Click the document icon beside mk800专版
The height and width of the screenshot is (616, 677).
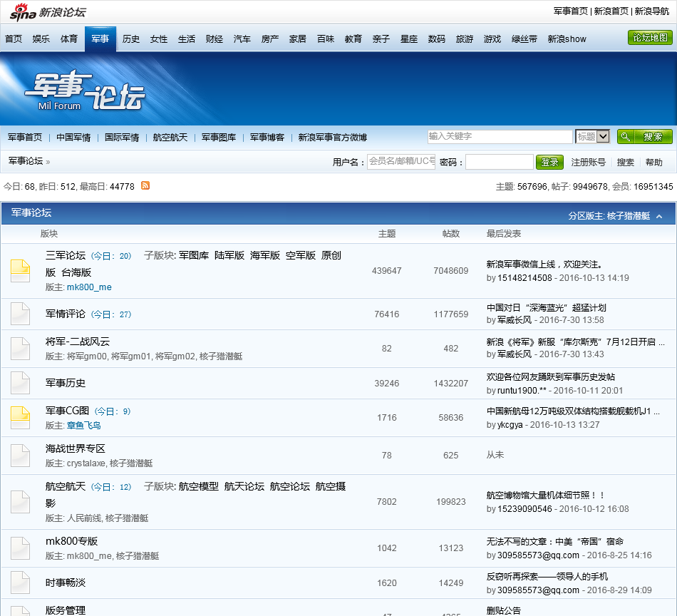click(20, 548)
